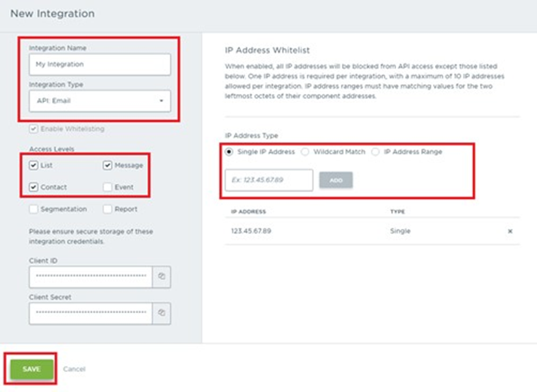This screenshot has width=537, height=392.
Task: Click inside the Client Secret field
Action: [x=90, y=313]
